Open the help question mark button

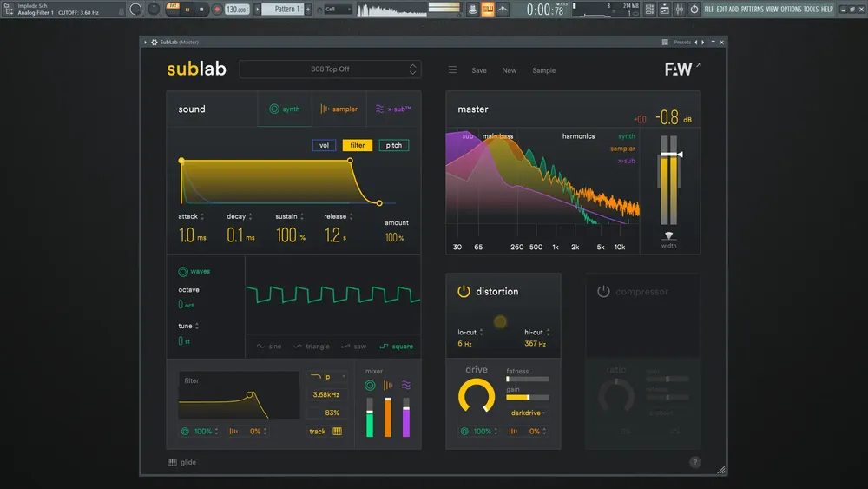[695, 462]
